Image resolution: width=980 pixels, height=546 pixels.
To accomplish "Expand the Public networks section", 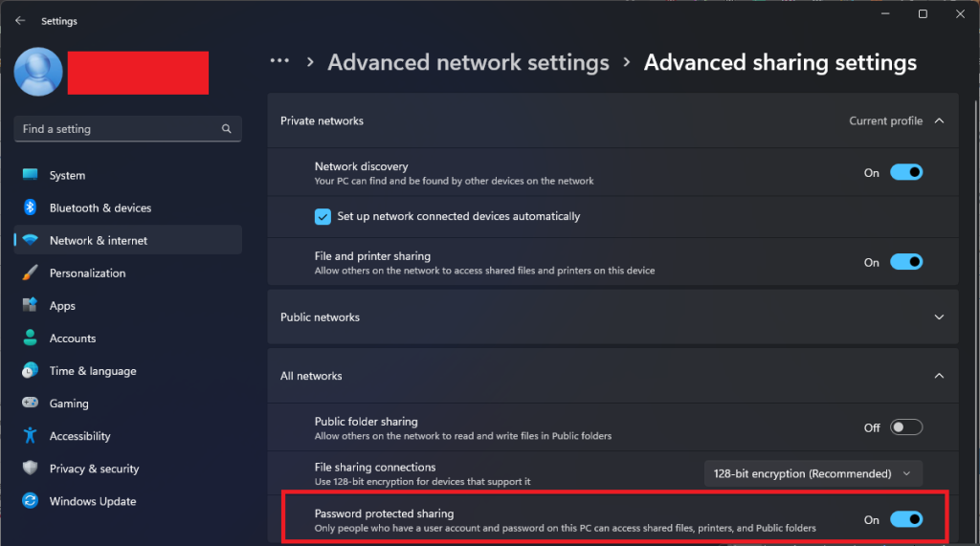I will [x=939, y=317].
